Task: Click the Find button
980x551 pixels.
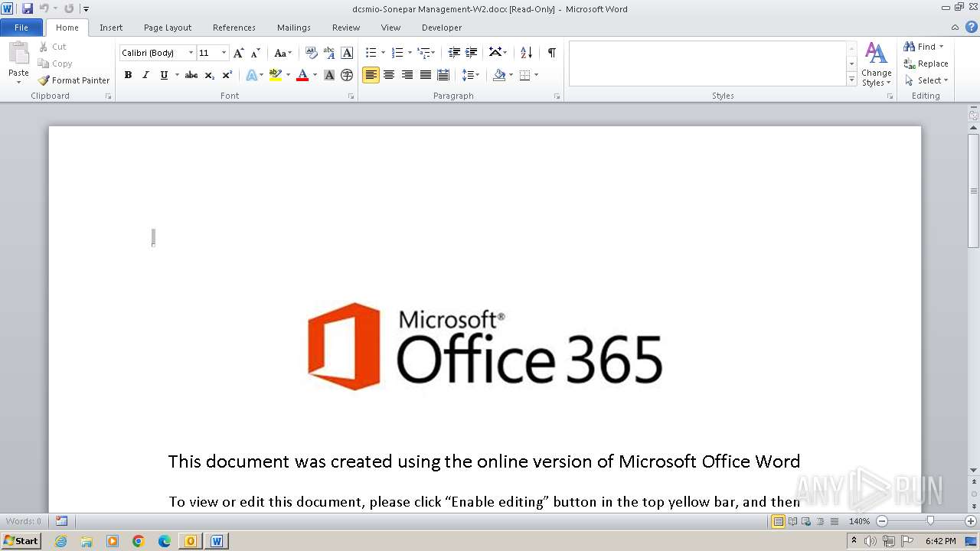Action: pos(924,47)
